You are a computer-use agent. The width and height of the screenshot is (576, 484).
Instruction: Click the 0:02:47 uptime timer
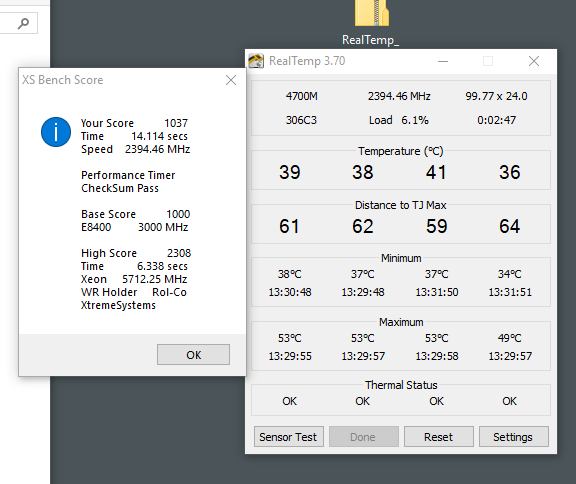click(496, 120)
